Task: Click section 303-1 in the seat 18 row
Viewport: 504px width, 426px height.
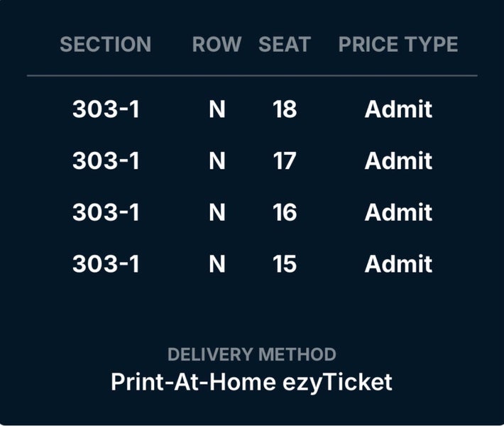Action: [106, 109]
